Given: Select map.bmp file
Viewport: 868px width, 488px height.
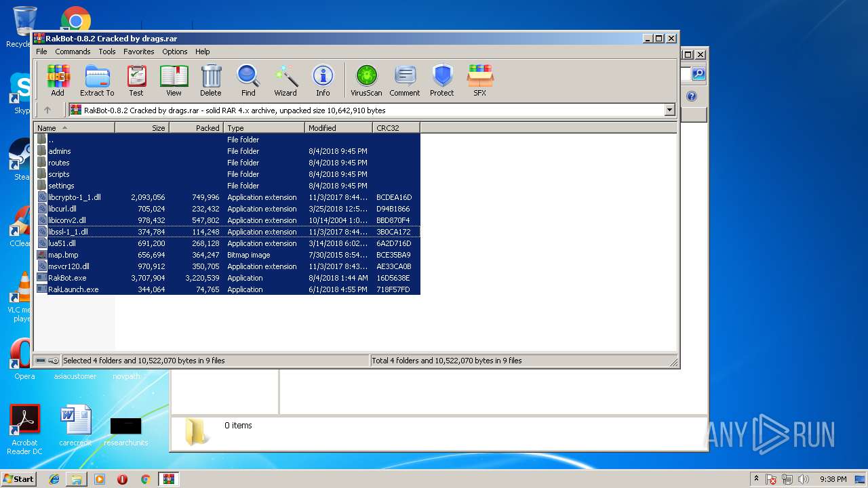Looking at the screenshot, I should coord(227,255).
